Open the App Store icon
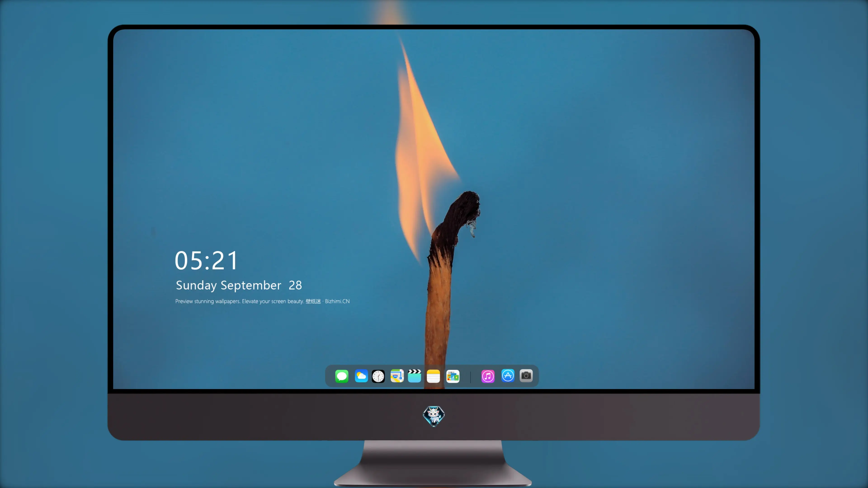This screenshot has height=488, width=868. [508, 376]
